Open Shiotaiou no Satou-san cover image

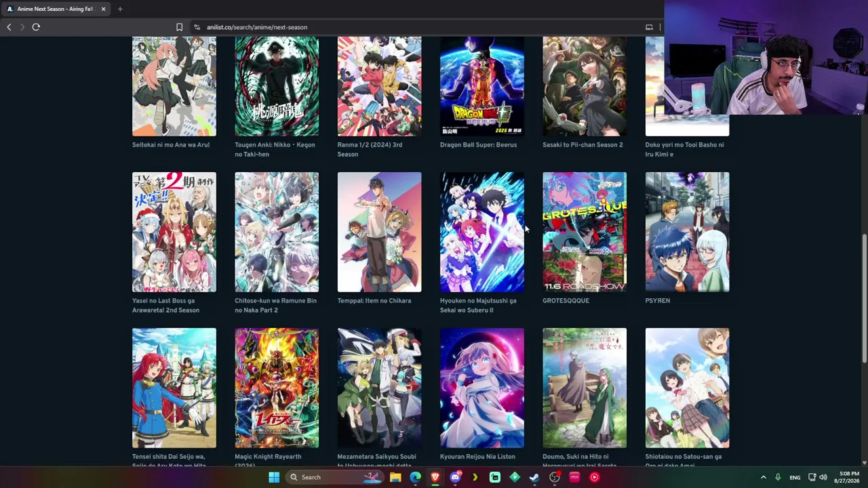[x=687, y=388]
